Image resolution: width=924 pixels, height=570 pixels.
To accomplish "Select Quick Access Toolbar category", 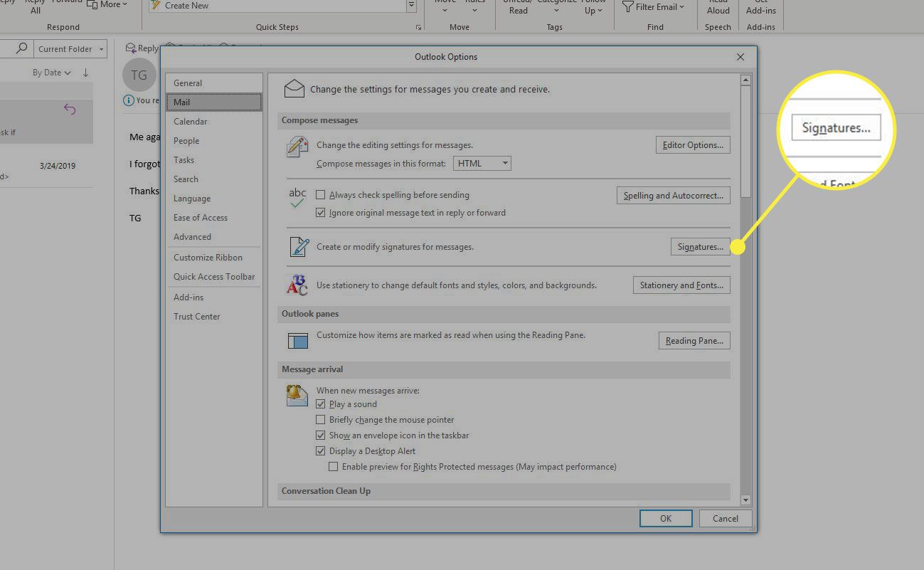I will (x=214, y=277).
